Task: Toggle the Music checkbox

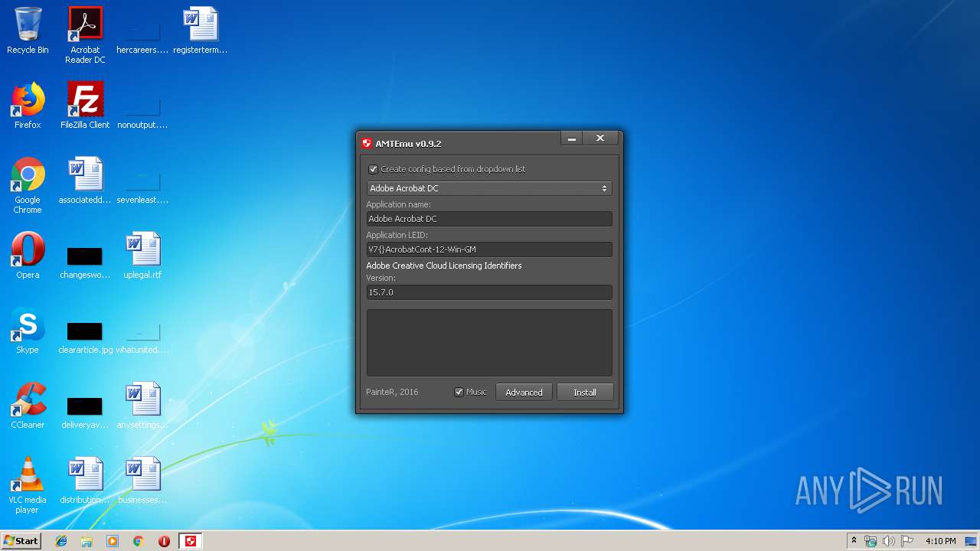Action: pos(459,392)
